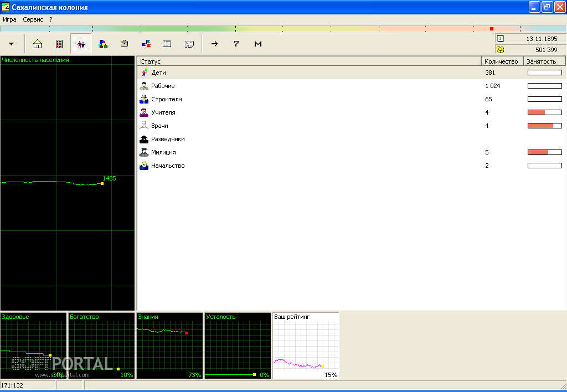The height and width of the screenshot is (392, 567).
Task: Select the population people toolbar icon
Action: click(81, 44)
